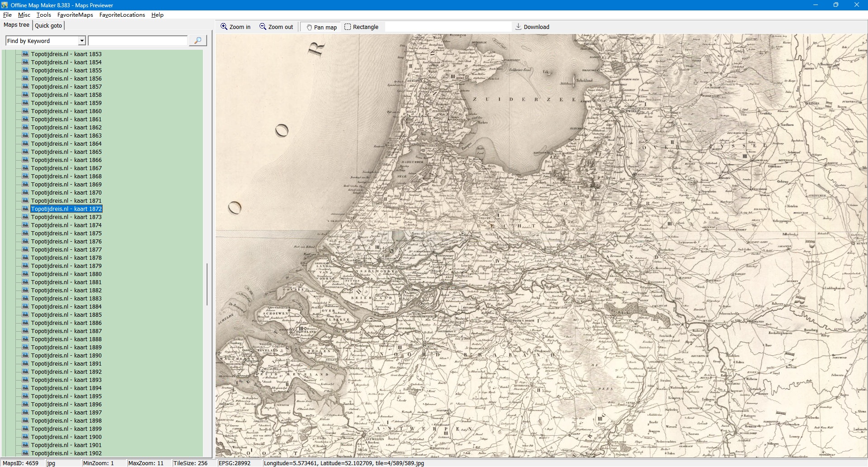
Task: Click the keyword search text field
Action: pyautogui.click(x=137, y=41)
